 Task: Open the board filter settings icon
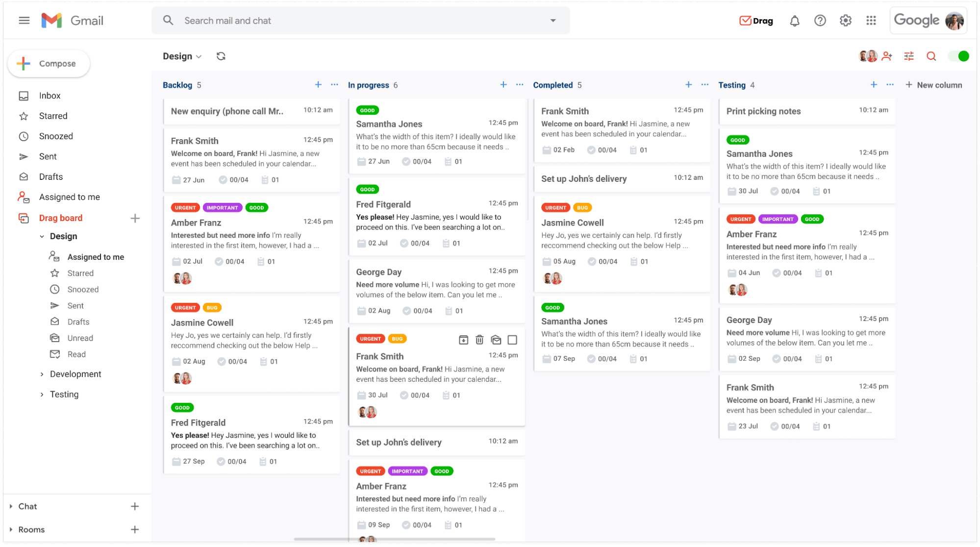(908, 56)
